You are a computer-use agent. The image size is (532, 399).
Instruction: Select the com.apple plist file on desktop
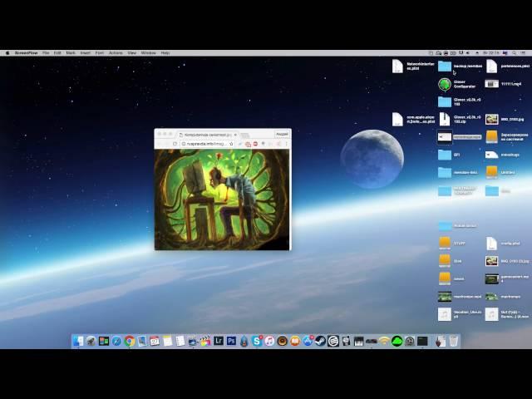[397, 119]
